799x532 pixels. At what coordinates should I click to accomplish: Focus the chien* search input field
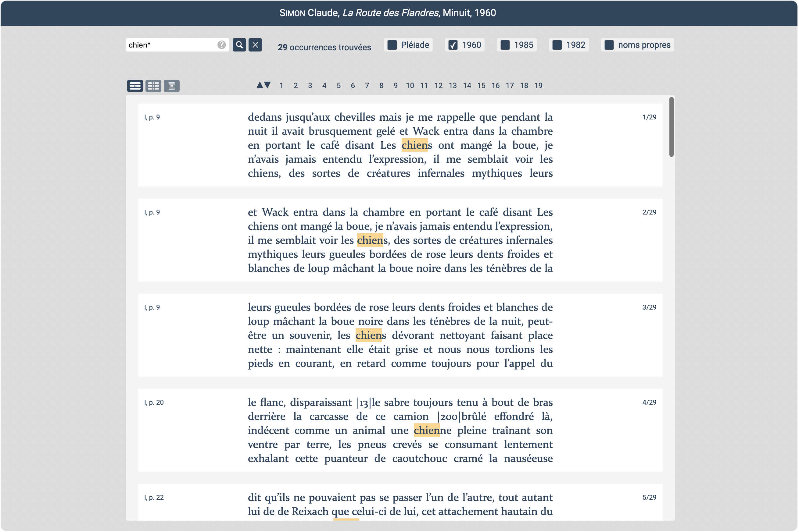170,45
